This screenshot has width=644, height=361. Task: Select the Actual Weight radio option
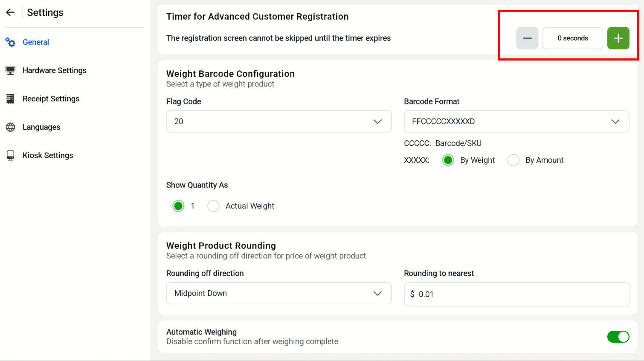click(213, 206)
